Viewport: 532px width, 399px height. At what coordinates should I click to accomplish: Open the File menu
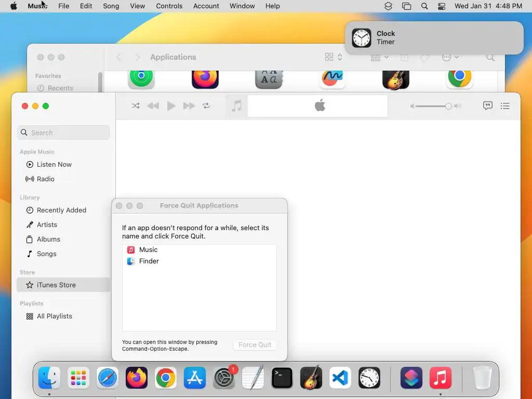(x=63, y=6)
